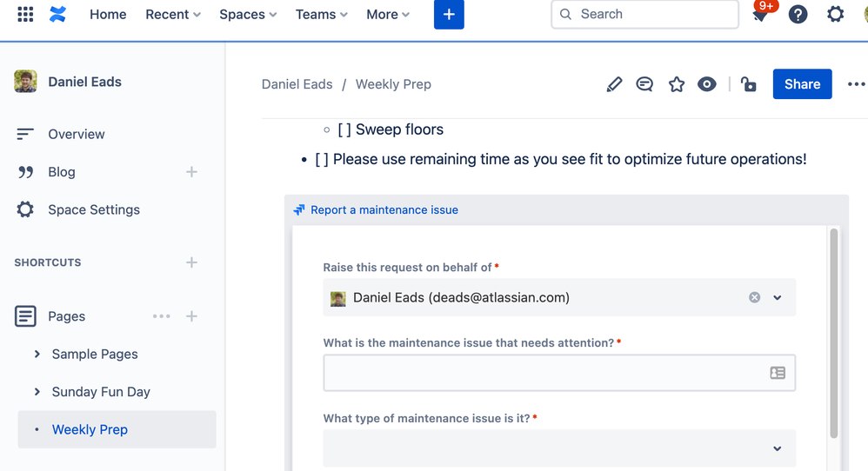The image size is (868, 471).
Task: Click the maintenance issue text input
Action: click(x=559, y=373)
